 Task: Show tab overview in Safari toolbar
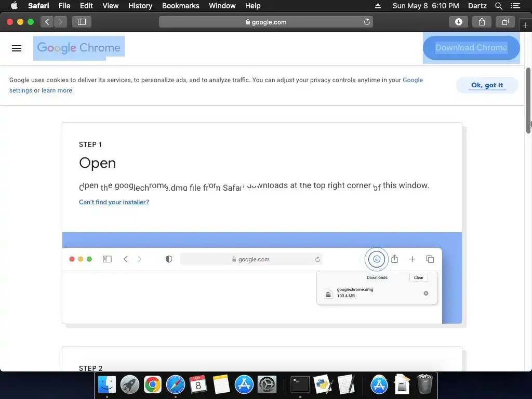point(505,22)
